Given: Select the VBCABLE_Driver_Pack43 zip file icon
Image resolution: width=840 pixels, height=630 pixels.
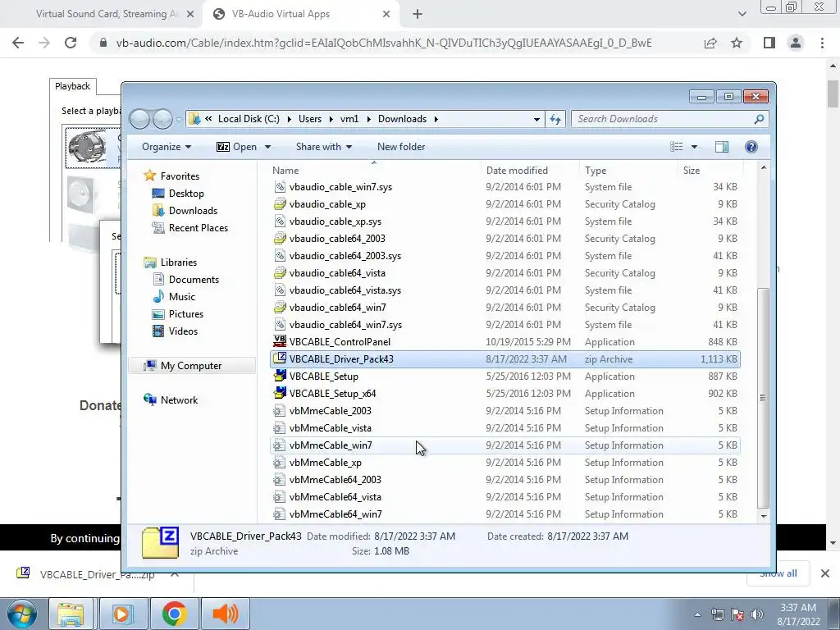Looking at the screenshot, I should click(x=280, y=358).
